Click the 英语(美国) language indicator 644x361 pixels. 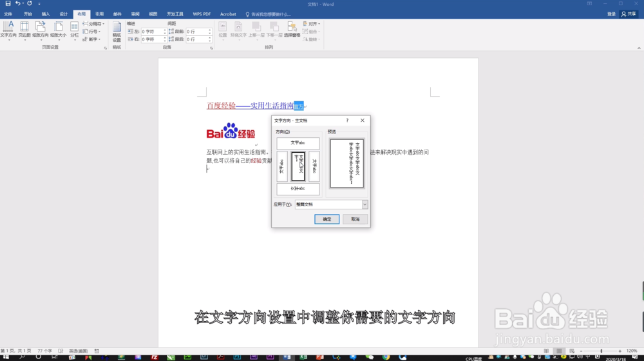(x=79, y=351)
